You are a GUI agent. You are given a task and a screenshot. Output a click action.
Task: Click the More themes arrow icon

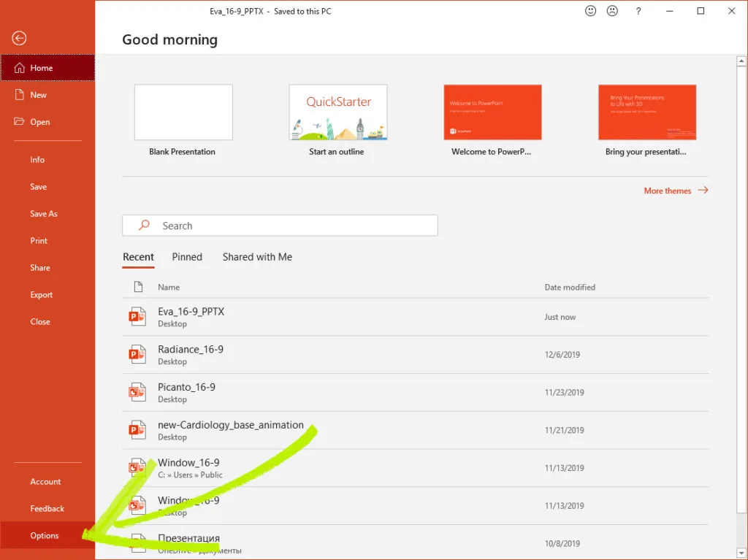click(703, 190)
